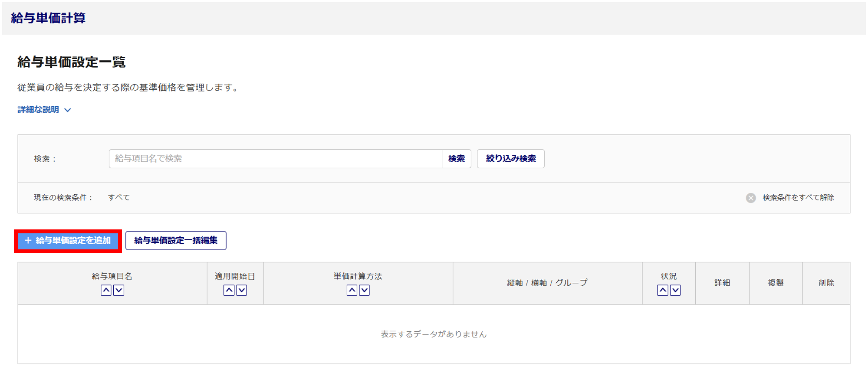The width and height of the screenshot is (868, 376).
Task: Click 検索条件をすべて解除 link
Action: coord(798,198)
